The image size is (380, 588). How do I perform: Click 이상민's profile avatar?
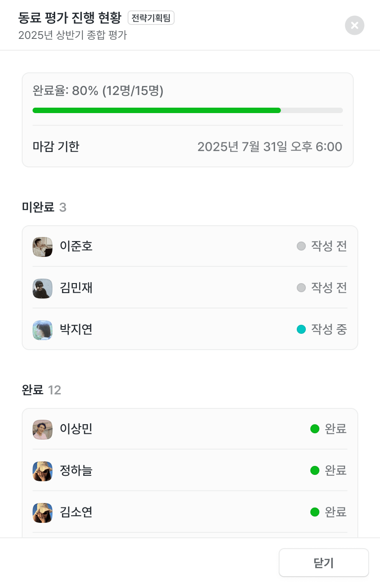(43, 429)
